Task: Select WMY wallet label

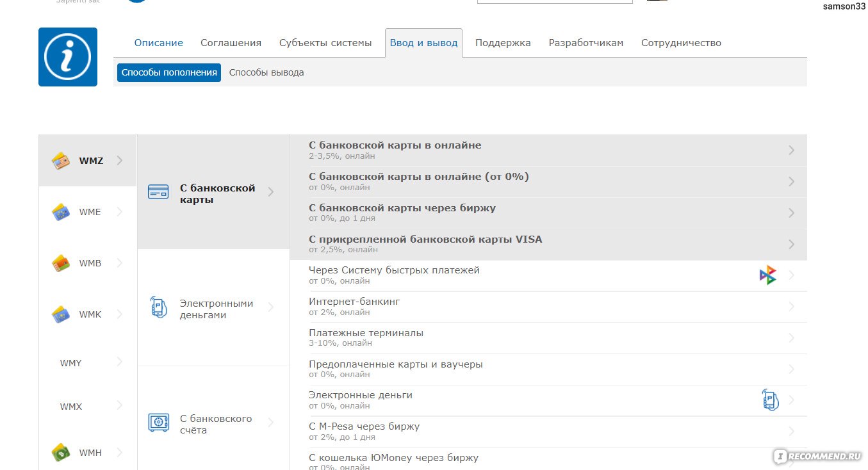Action: (70, 363)
